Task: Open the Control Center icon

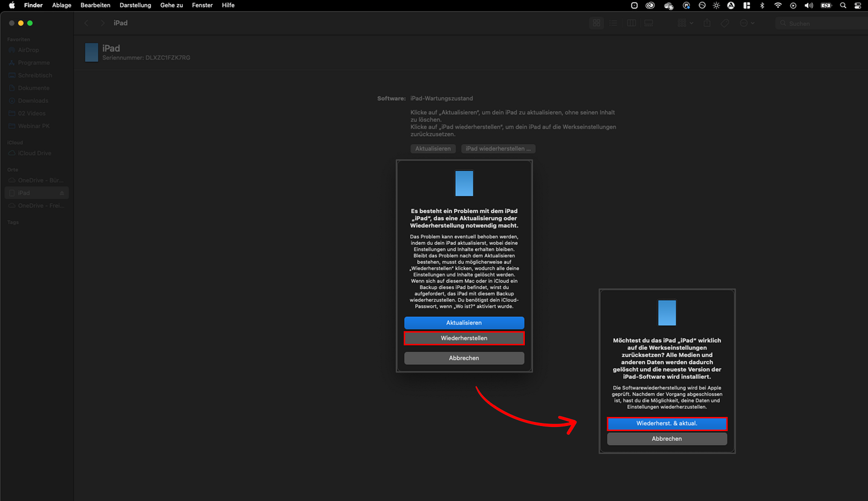Action: coord(858,6)
